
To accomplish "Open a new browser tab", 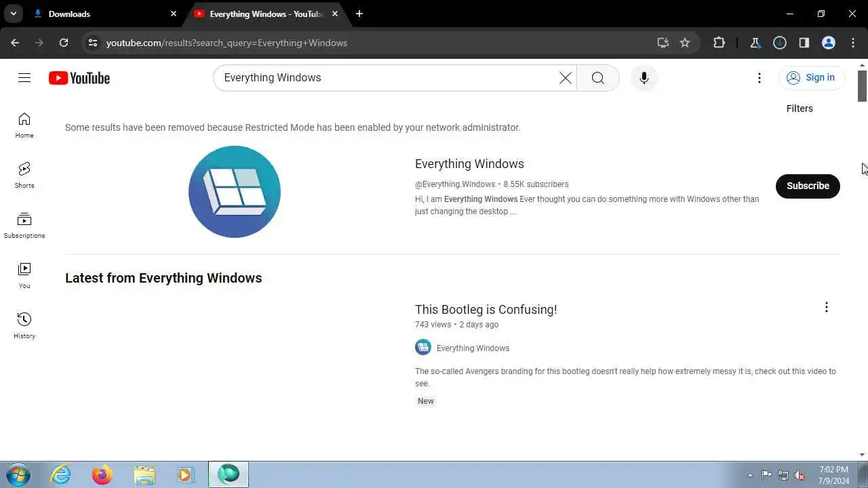I will coord(359,14).
